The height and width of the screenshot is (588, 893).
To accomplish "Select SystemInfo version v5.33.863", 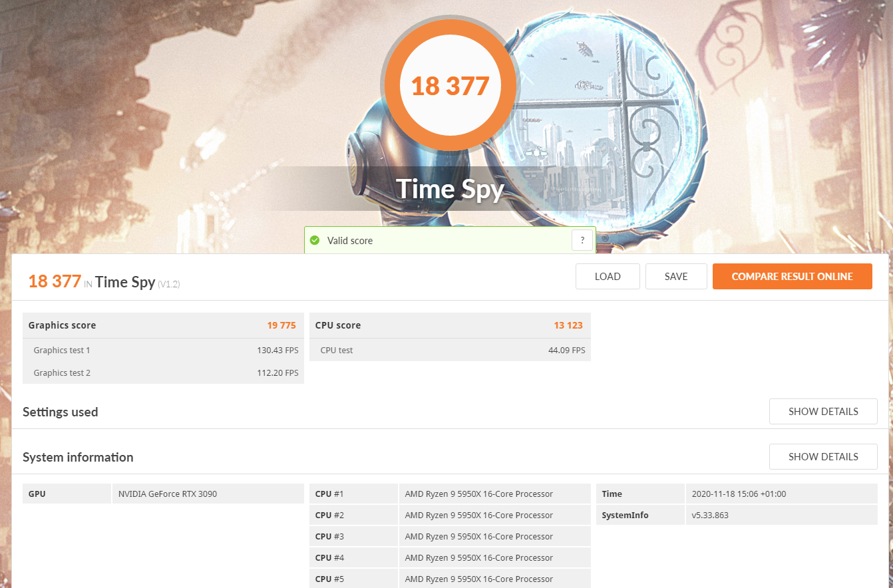I will 710,515.
